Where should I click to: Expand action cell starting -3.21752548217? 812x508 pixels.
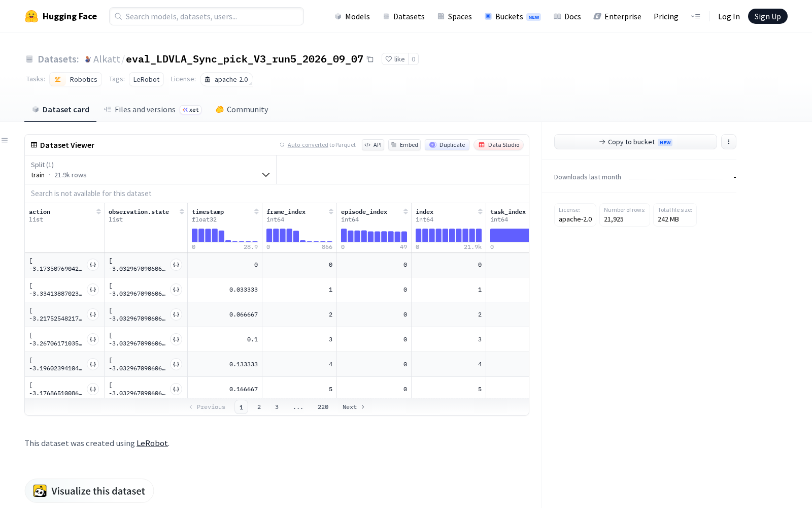(93, 314)
